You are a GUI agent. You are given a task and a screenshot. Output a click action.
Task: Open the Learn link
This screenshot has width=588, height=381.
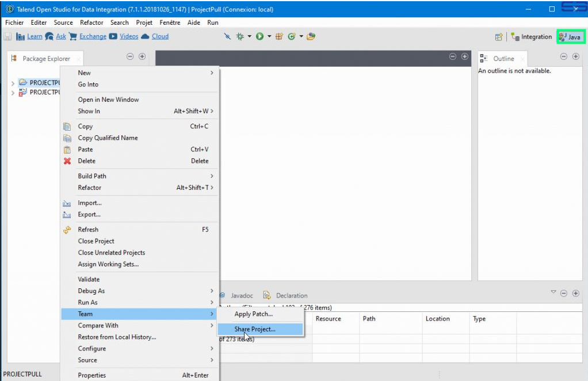(35, 36)
